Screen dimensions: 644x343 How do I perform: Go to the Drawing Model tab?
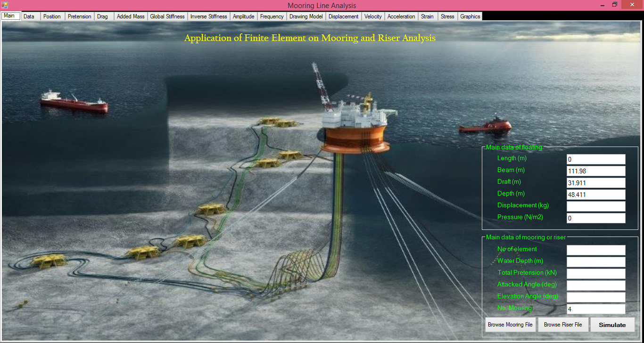point(306,16)
